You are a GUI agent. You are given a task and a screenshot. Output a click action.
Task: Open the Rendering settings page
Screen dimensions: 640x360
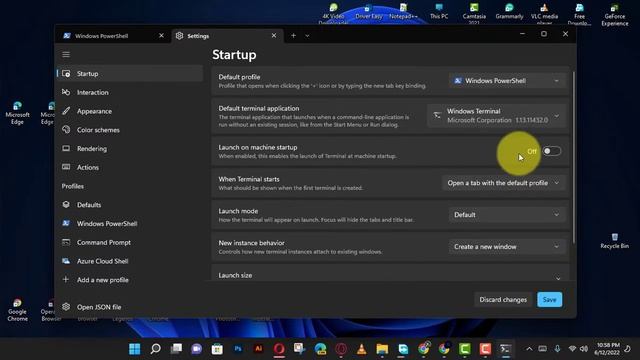(130, 149)
